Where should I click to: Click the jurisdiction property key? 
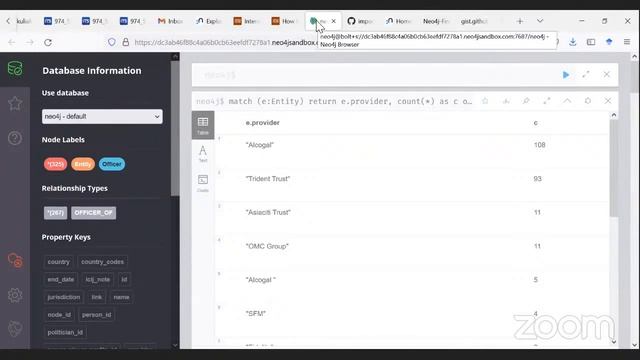(x=64, y=297)
